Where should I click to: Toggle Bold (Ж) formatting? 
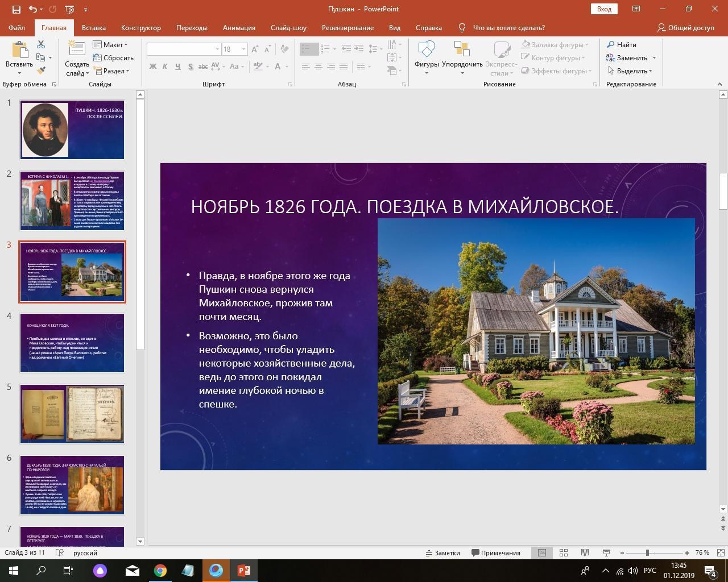click(x=152, y=66)
